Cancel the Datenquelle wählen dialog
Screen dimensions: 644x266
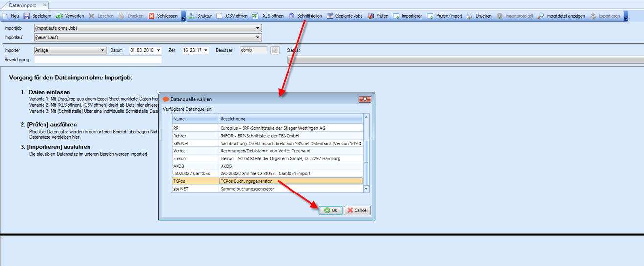point(357,210)
